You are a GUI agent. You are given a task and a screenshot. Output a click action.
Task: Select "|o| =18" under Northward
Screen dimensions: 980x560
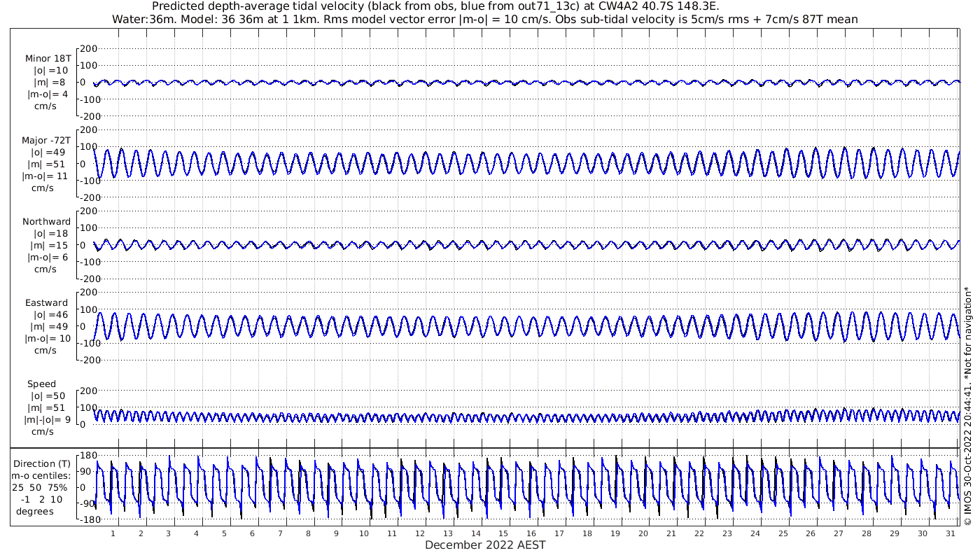coord(50,234)
